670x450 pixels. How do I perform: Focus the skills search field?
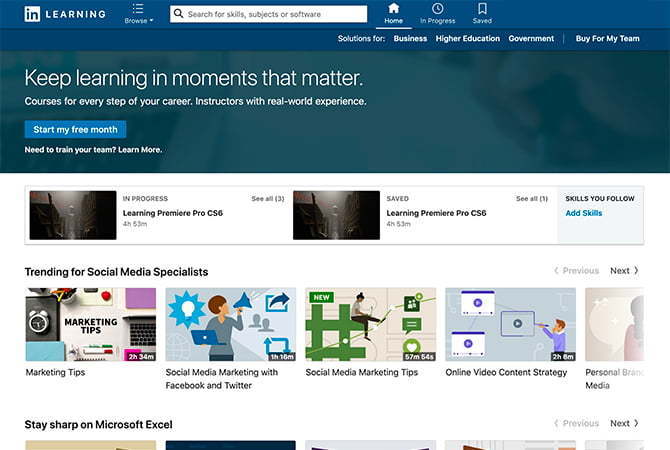pos(268,14)
